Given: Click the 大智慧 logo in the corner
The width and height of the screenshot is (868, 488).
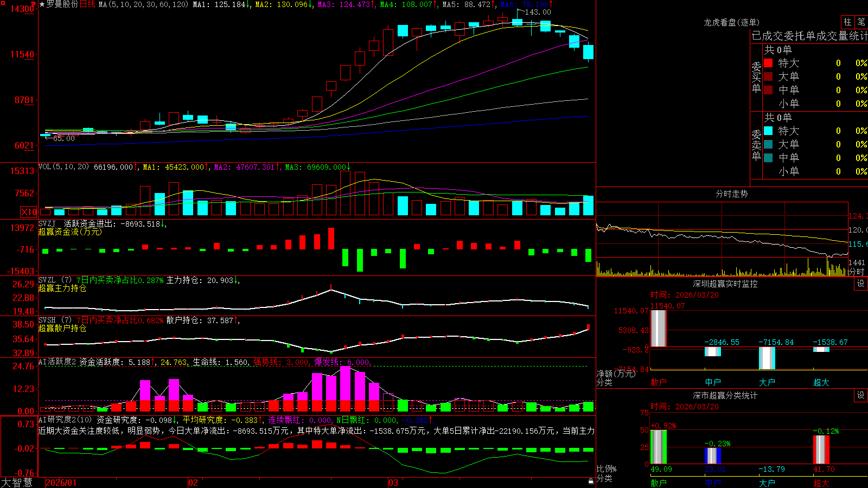Looking at the screenshot, I should pos(17,483).
